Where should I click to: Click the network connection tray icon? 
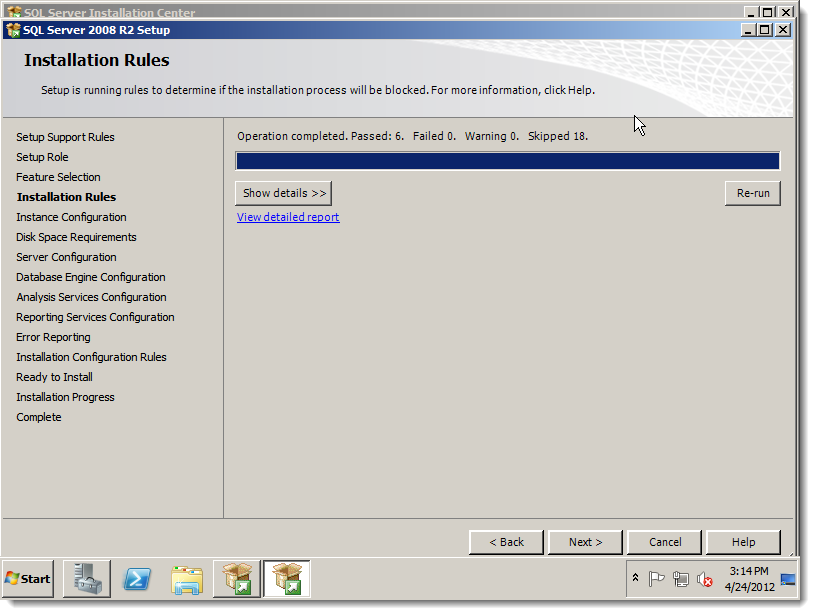(680, 579)
